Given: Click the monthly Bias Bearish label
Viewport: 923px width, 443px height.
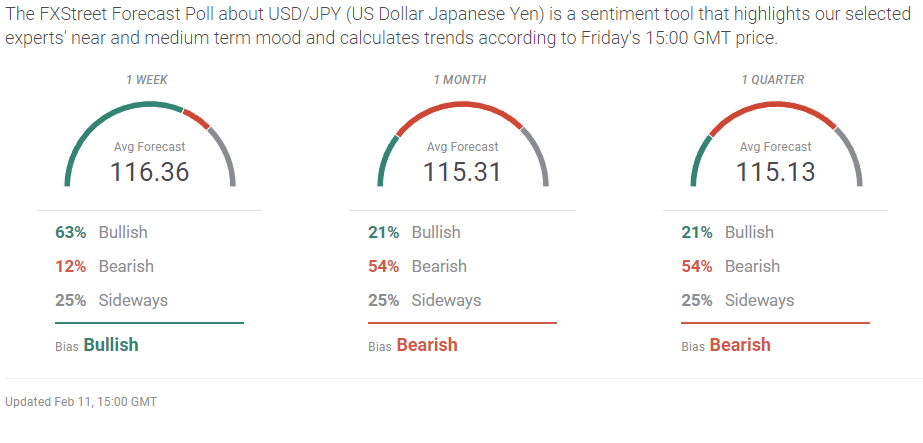Looking at the screenshot, I should coord(413,345).
